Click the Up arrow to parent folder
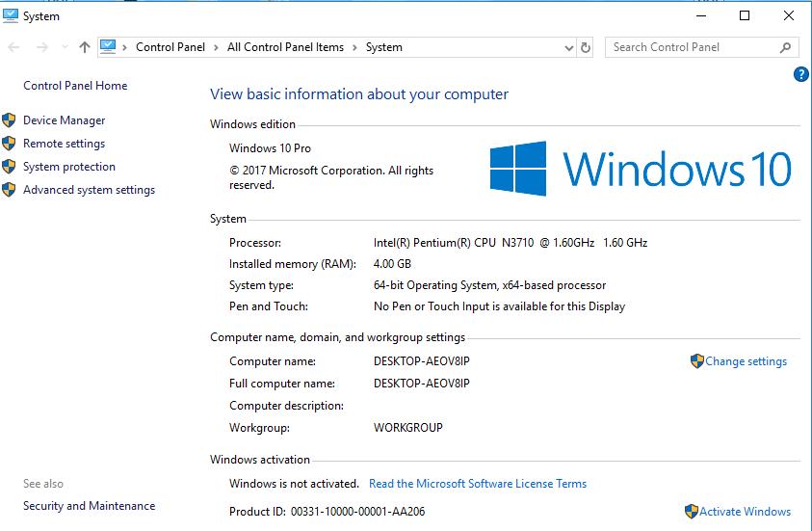 85,47
